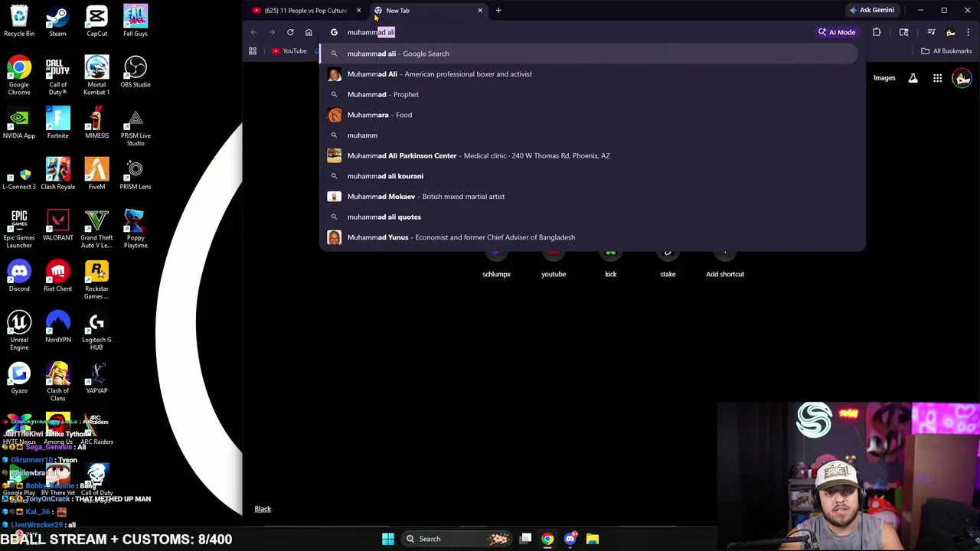Open Chrome profile avatar in toolbar

point(950,32)
